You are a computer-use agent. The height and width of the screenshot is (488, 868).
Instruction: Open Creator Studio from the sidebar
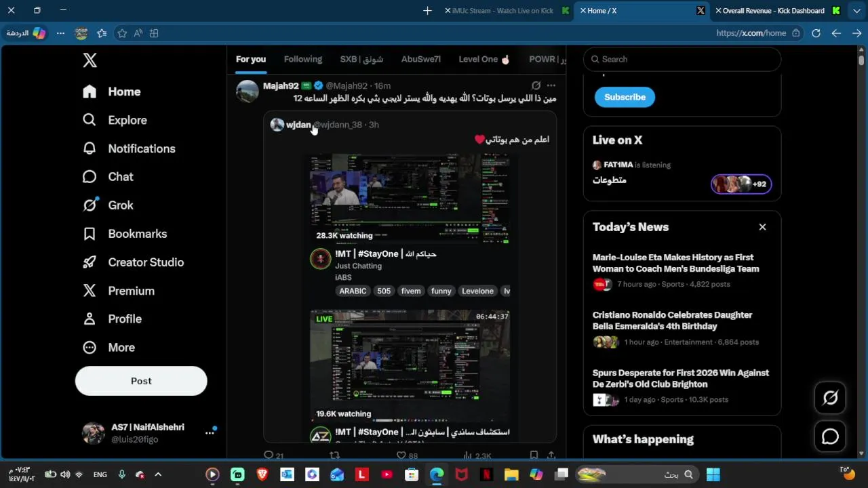pyautogui.click(x=133, y=262)
